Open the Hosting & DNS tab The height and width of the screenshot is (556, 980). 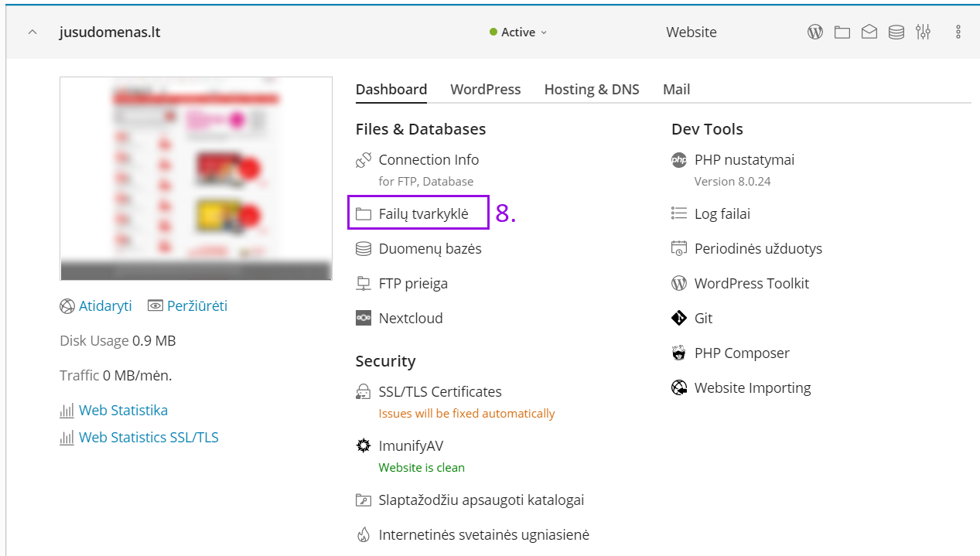point(592,90)
